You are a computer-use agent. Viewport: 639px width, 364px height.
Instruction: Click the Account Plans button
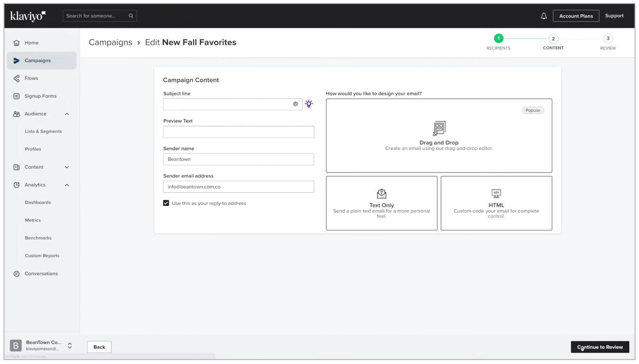[x=576, y=16]
